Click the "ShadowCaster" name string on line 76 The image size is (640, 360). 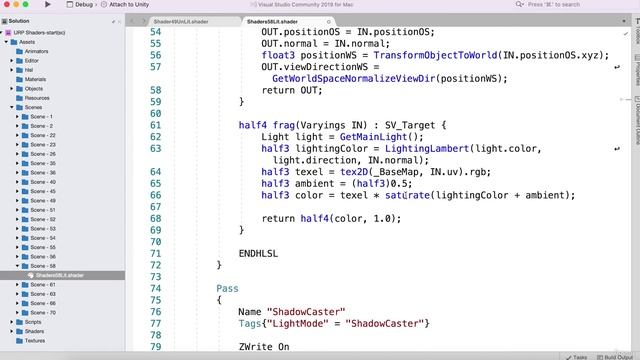(306, 312)
